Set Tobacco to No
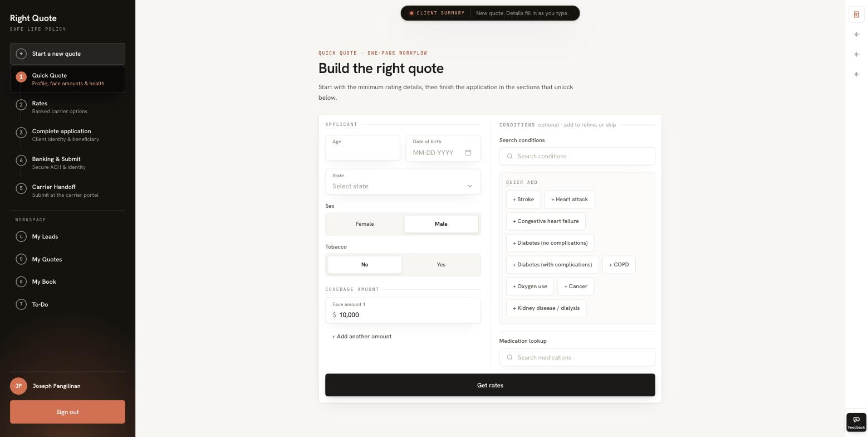868x437 pixels. (365, 265)
